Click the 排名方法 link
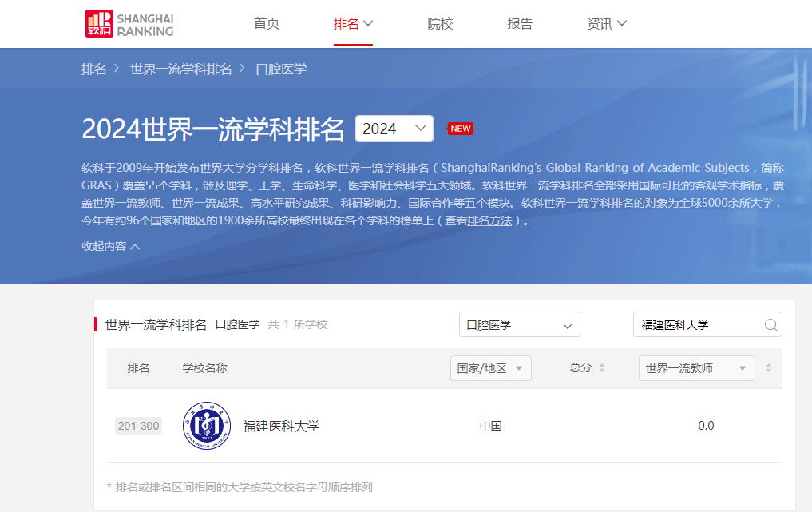The image size is (812, 512). [489, 220]
